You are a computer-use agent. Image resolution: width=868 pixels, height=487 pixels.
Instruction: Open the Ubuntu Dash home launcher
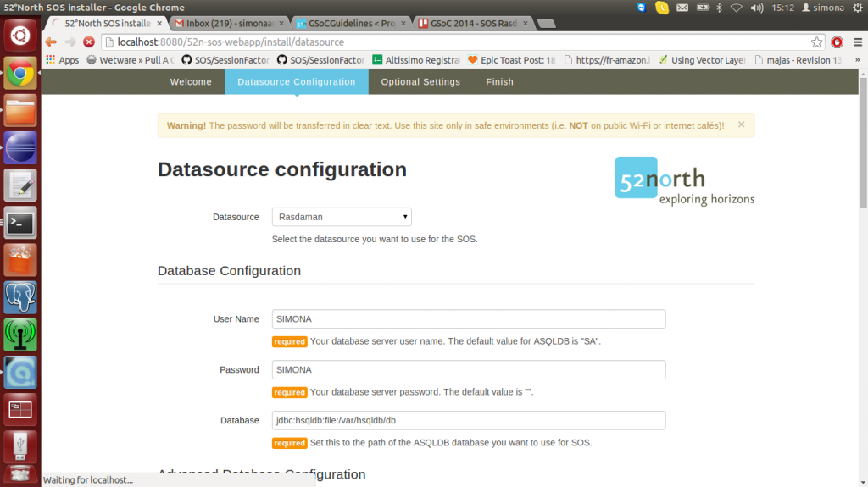point(20,36)
